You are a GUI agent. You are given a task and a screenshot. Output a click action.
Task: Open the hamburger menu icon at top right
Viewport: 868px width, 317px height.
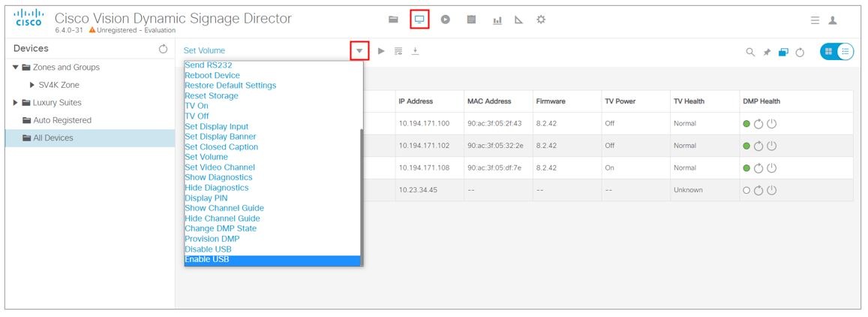click(815, 20)
